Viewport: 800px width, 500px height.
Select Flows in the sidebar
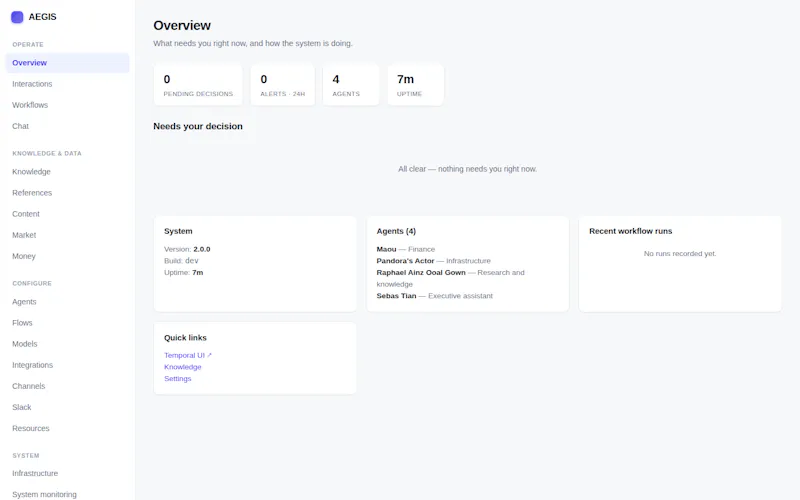(67, 323)
